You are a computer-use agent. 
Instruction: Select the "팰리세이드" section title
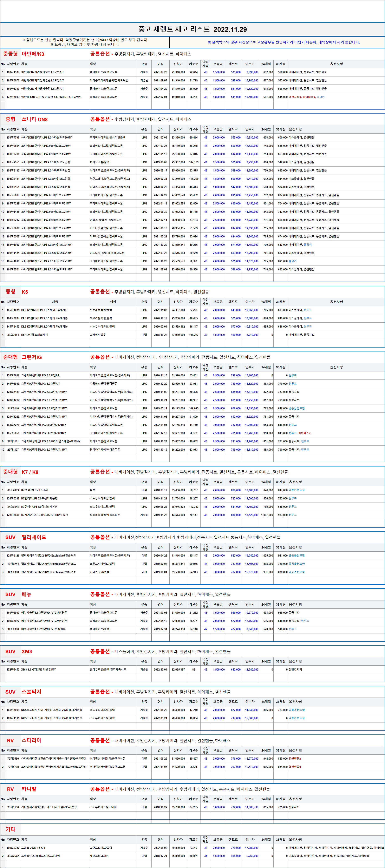(x=34, y=537)
